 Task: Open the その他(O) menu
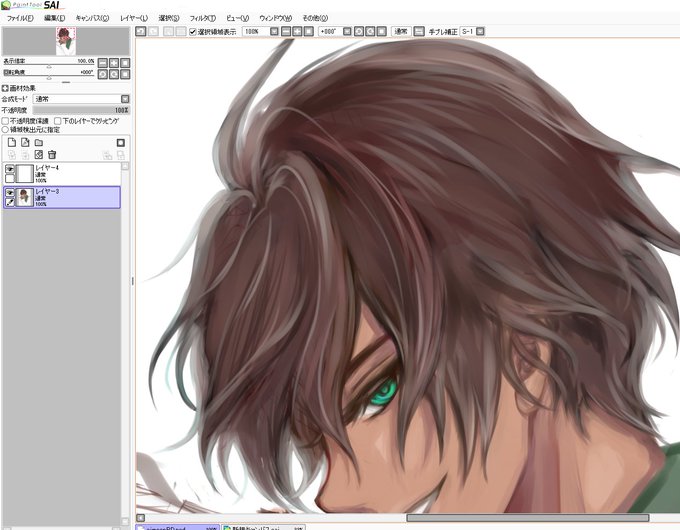[x=315, y=18]
